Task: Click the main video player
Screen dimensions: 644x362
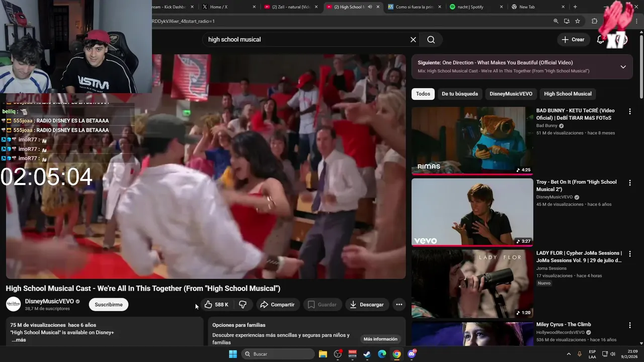Action: 206,166
